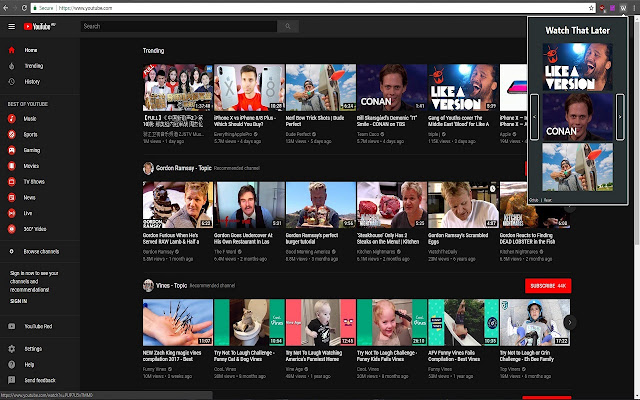Click the Gordon Ramsay channel avatar
Screen dimensions: 640x400
[148, 168]
